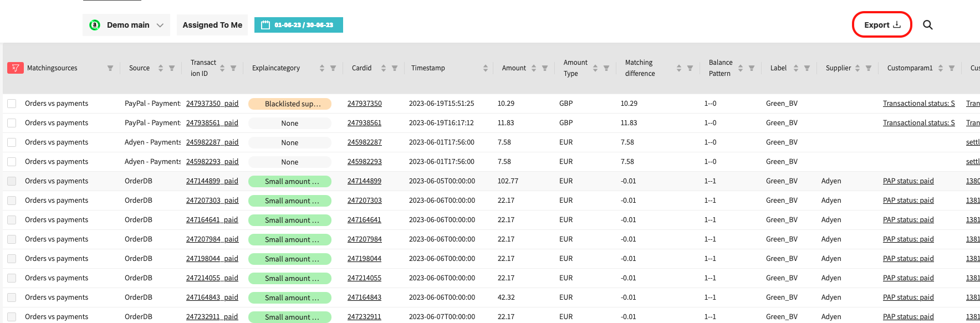The width and height of the screenshot is (980, 323).
Task: Sort the Transaction ID column
Action: [222, 68]
